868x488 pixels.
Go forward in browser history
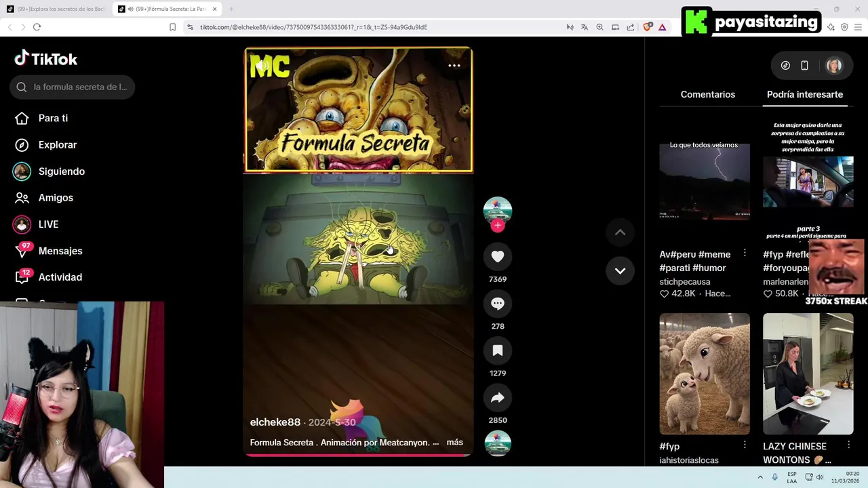pyautogui.click(x=22, y=27)
